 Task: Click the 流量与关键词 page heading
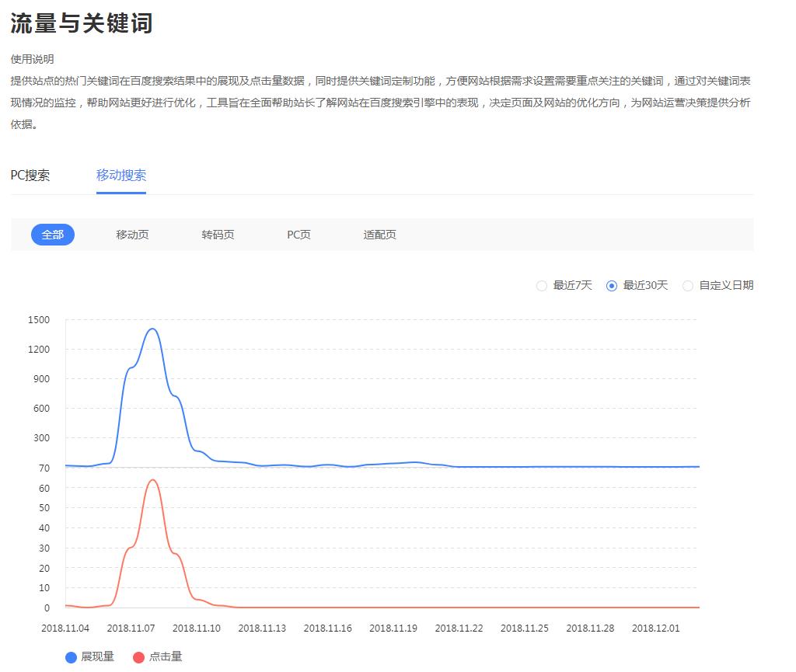(x=82, y=23)
